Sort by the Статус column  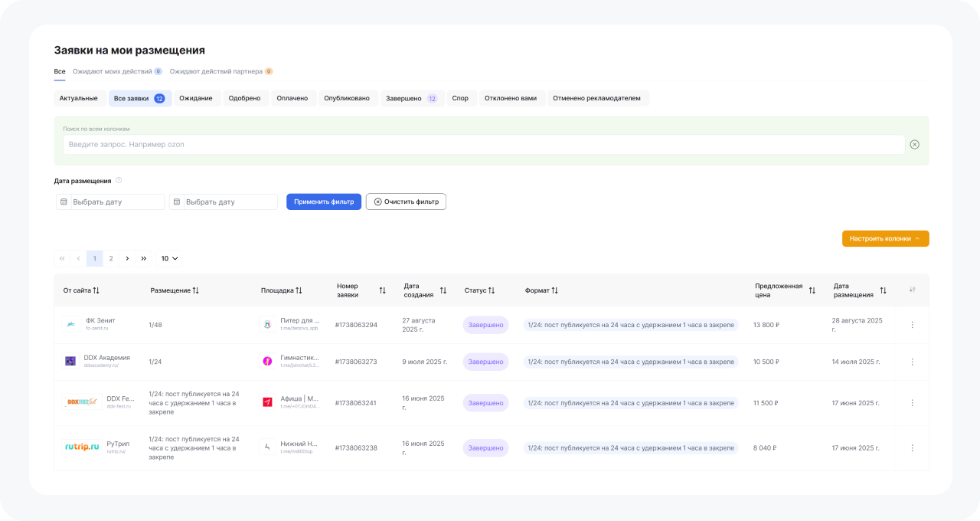tap(491, 290)
